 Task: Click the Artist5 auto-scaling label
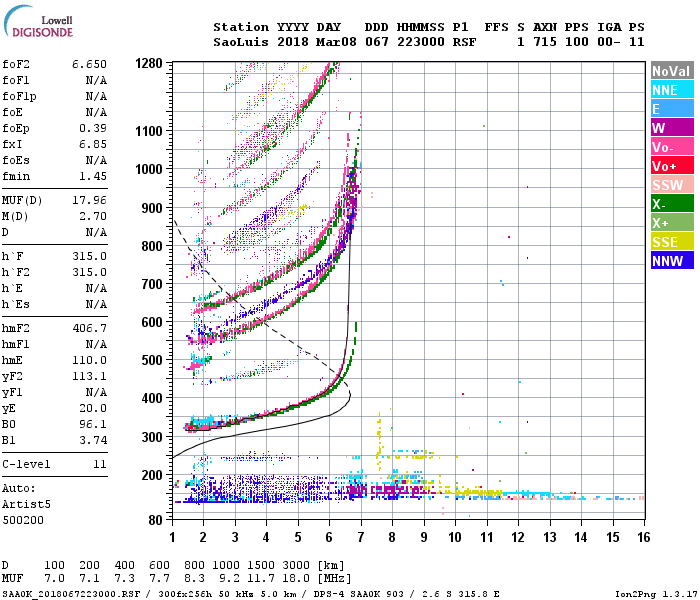(26, 504)
